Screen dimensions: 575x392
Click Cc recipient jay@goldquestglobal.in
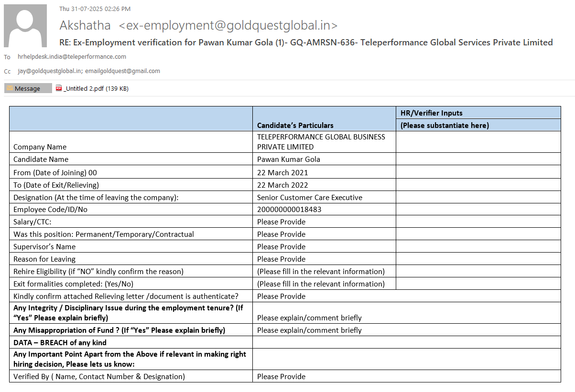pyautogui.click(x=49, y=71)
